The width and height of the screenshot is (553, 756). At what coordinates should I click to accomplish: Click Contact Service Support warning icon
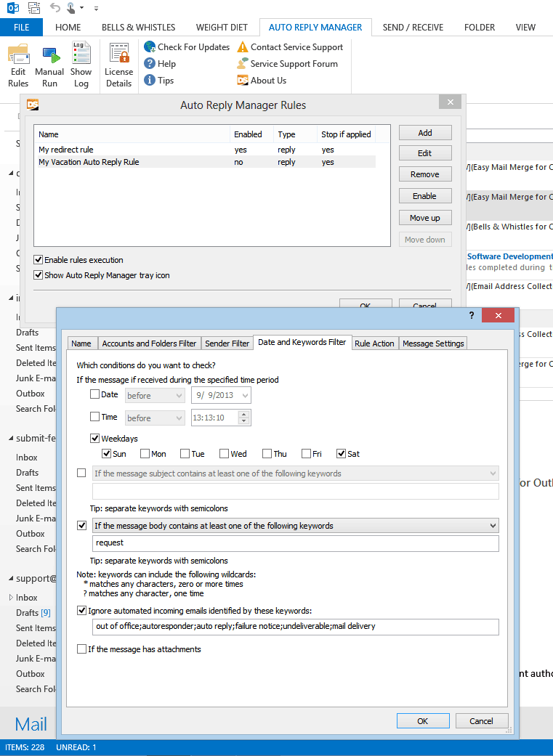(x=243, y=47)
